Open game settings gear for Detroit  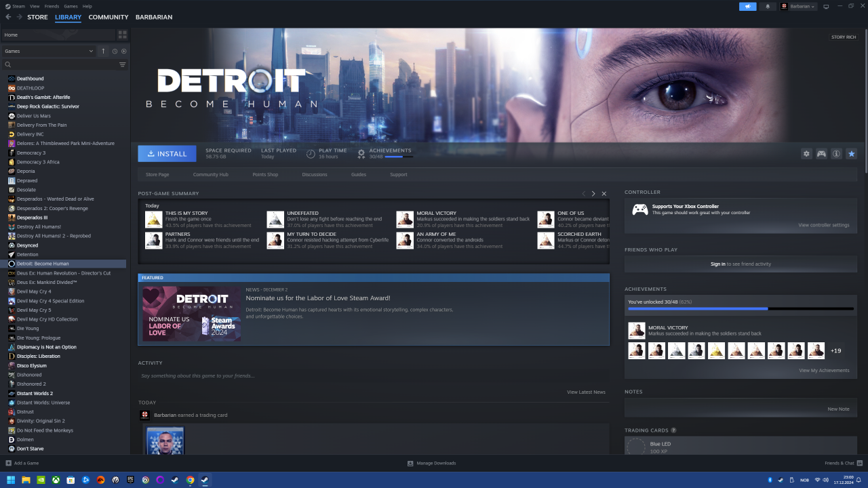pos(806,154)
